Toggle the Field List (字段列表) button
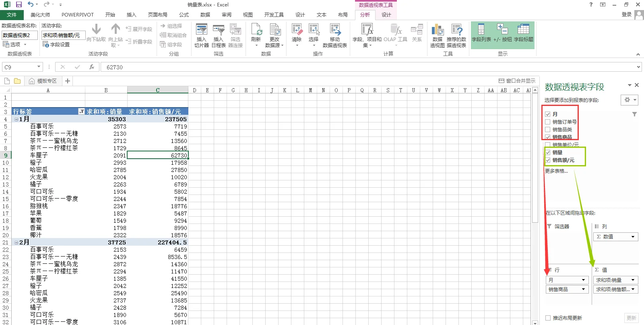 pyautogui.click(x=481, y=33)
